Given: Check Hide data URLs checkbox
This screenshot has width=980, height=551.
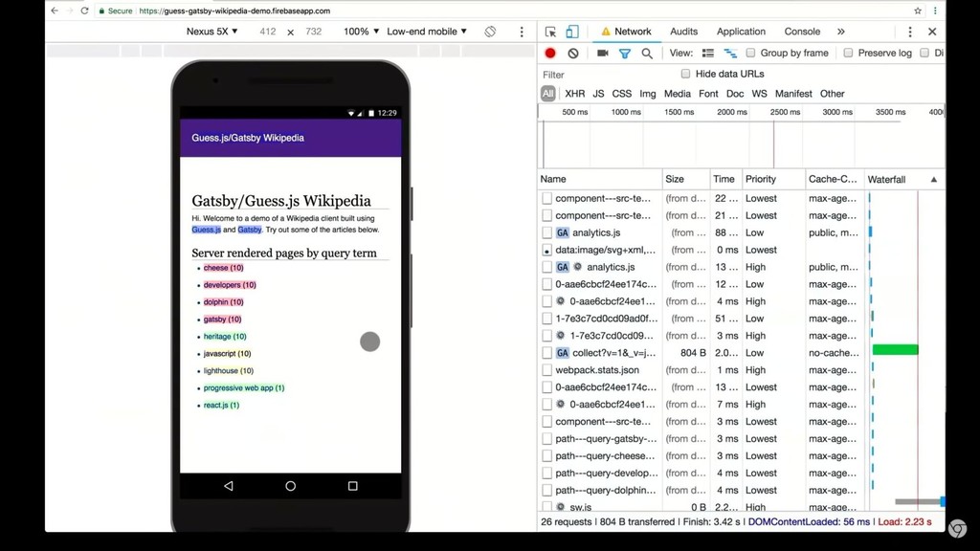Looking at the screenshot, I should (685, 74).
